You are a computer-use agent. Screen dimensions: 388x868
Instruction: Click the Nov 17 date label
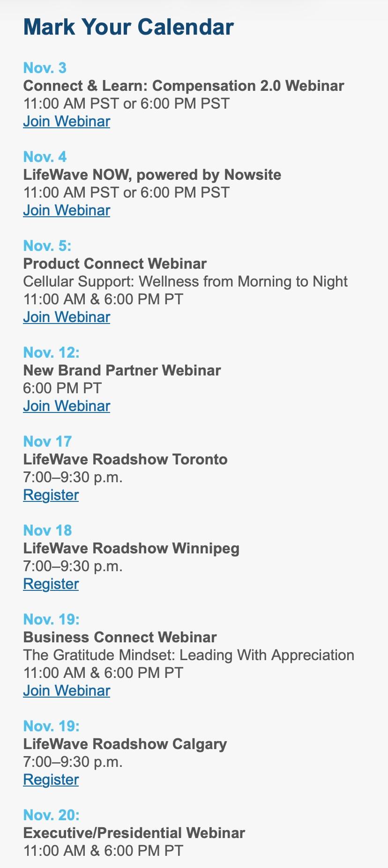47,441
